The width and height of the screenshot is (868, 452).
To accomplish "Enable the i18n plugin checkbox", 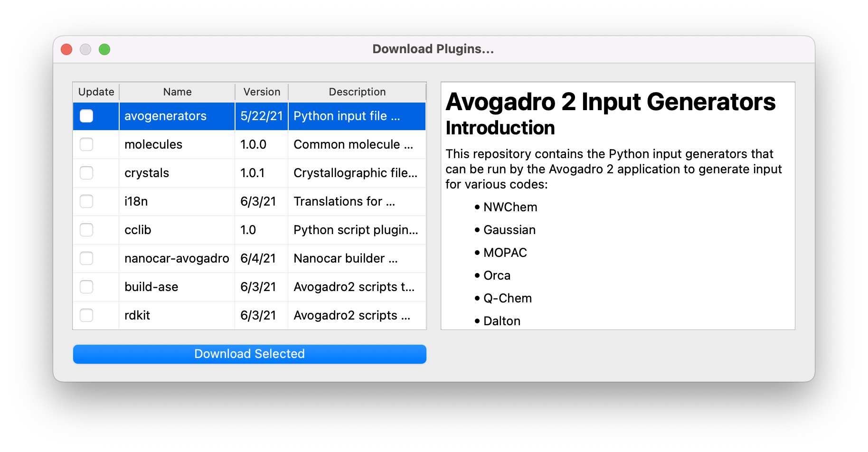I will 86,201.
